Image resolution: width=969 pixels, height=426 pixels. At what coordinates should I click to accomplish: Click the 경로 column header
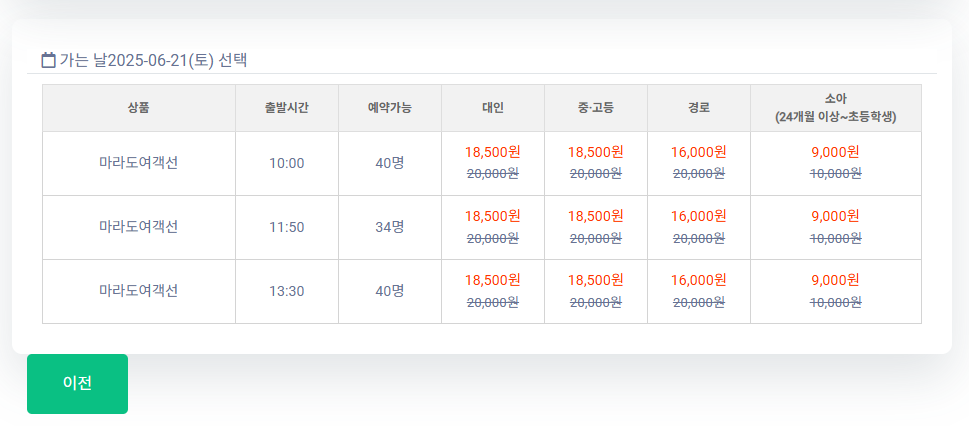(x=699, y=108)
